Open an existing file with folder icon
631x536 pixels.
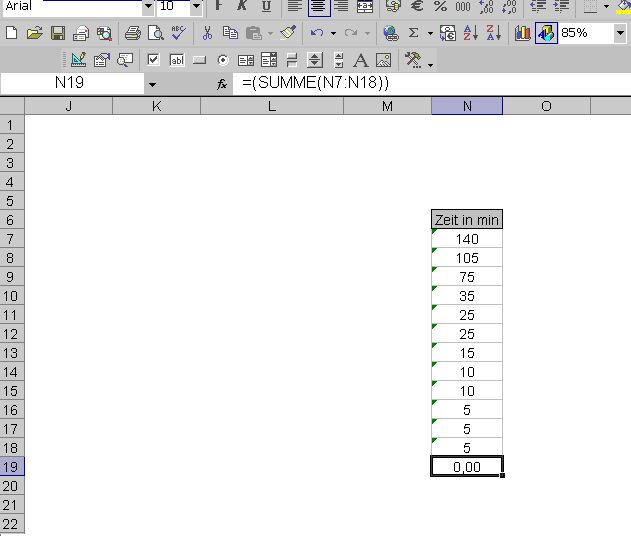35,33
